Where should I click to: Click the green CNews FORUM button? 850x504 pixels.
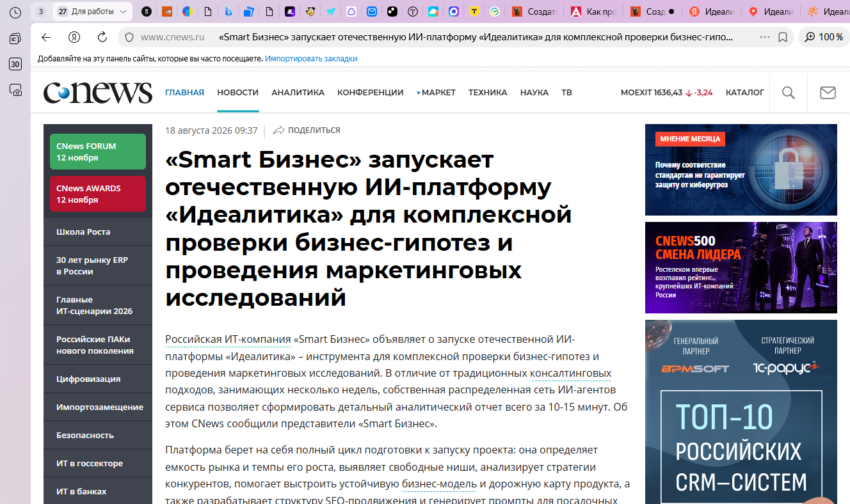click(x=98, y=152)
